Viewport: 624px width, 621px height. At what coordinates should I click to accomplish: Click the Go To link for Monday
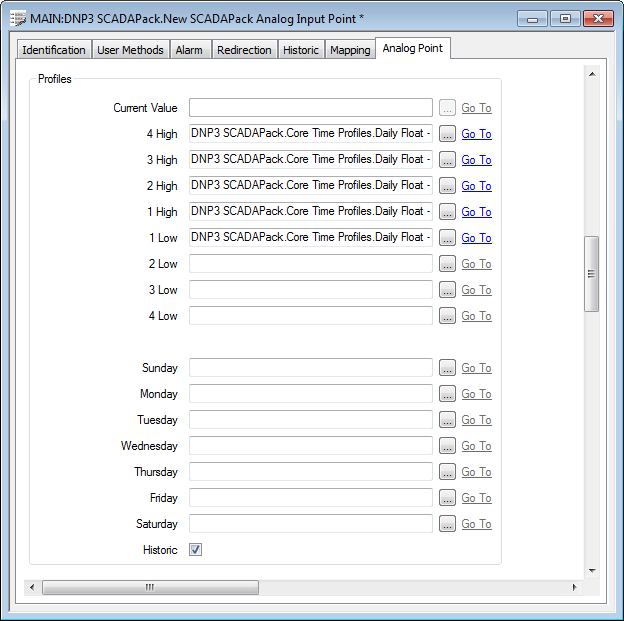[476, 394]
